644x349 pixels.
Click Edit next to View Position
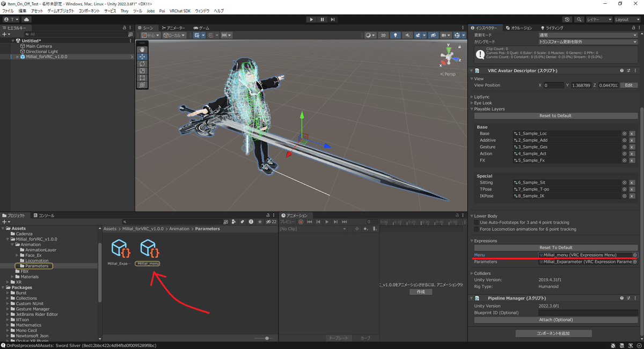coord(628,85)
